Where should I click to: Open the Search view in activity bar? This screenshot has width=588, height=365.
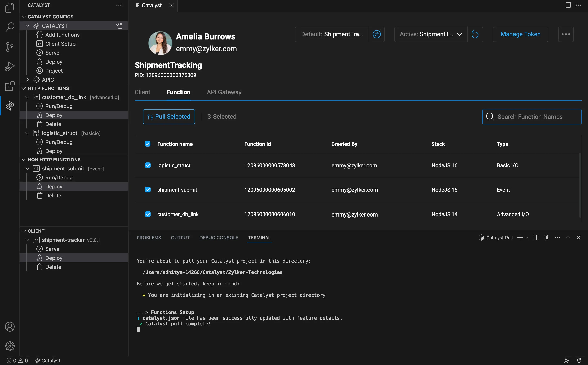(10, 27)
